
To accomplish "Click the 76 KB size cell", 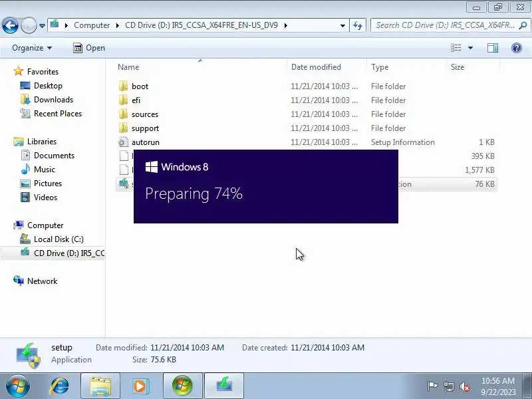I will (485, 184).
